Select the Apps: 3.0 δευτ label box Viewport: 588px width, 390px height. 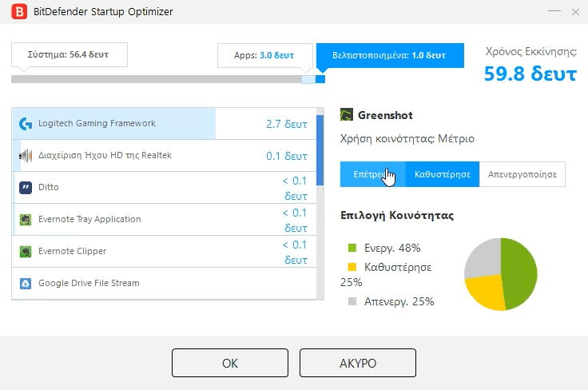click(x=265, y=55)
